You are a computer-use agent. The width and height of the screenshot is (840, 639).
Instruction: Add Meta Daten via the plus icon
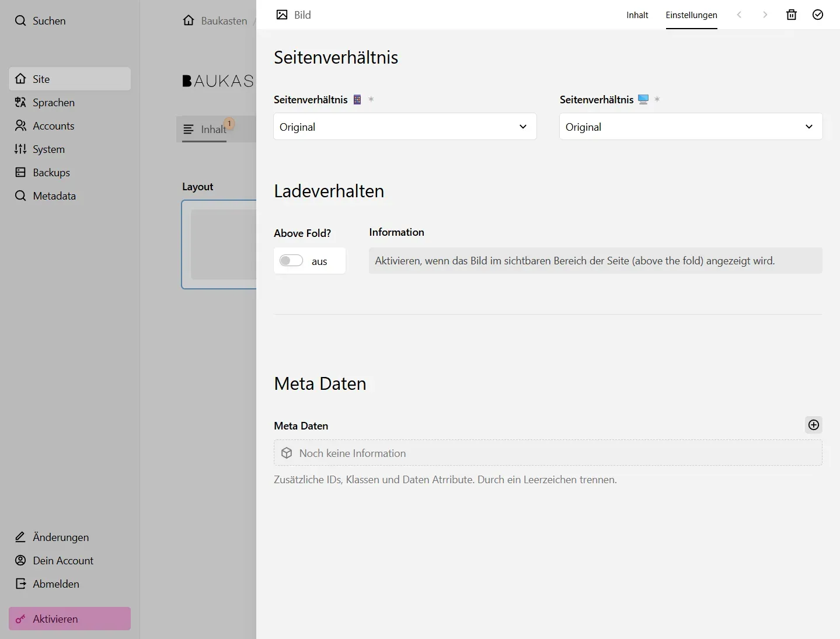[813, 425]
